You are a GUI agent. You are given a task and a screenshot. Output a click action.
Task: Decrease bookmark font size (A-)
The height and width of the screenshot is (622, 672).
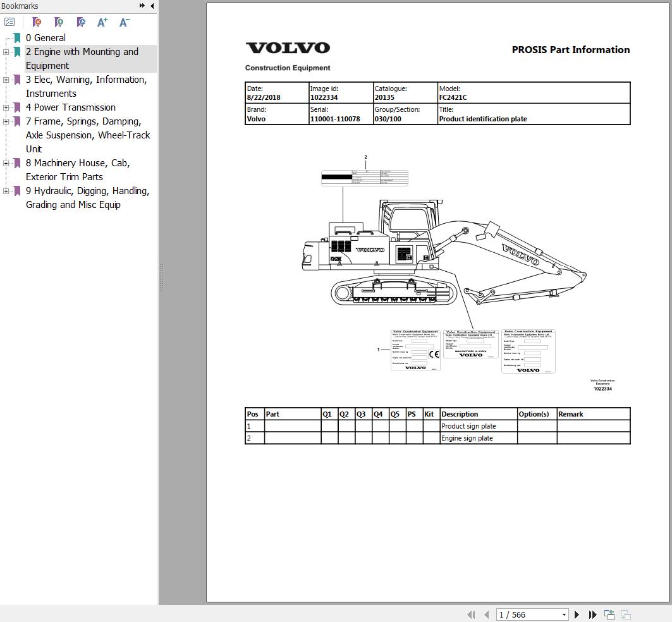[125, 22]
